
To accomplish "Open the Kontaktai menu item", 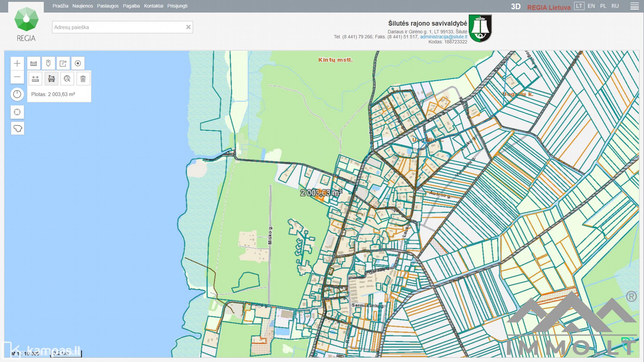I will [x=153, y=6].
